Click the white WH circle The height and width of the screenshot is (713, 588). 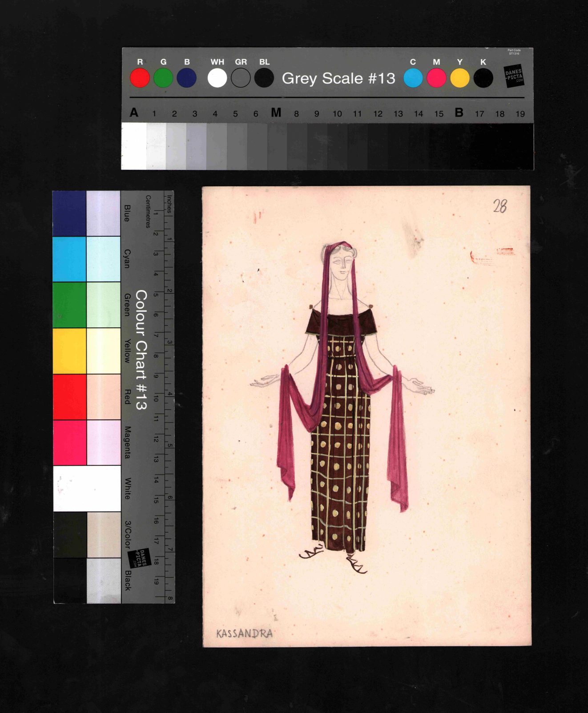(217, 78)
